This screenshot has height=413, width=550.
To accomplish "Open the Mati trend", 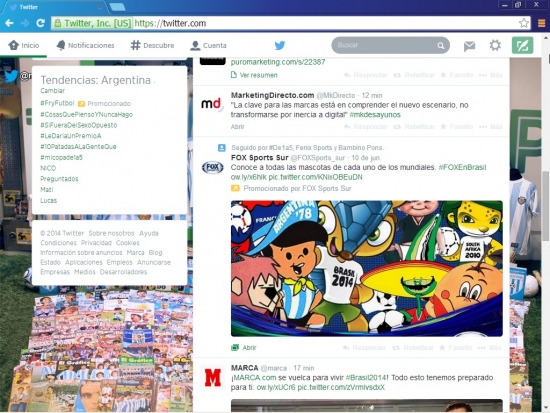I will 47,189.
